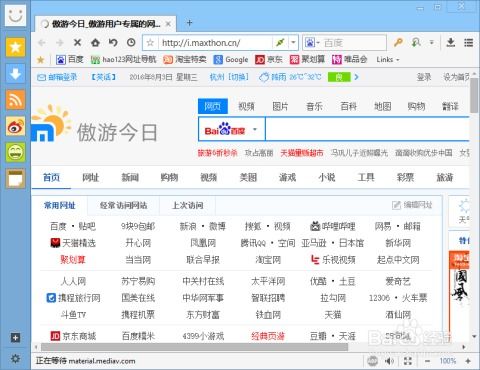The height and width of the screenshot is (370, 480).
Task: Open the 新闻 navigation tab
Action: tap(130, 177)
